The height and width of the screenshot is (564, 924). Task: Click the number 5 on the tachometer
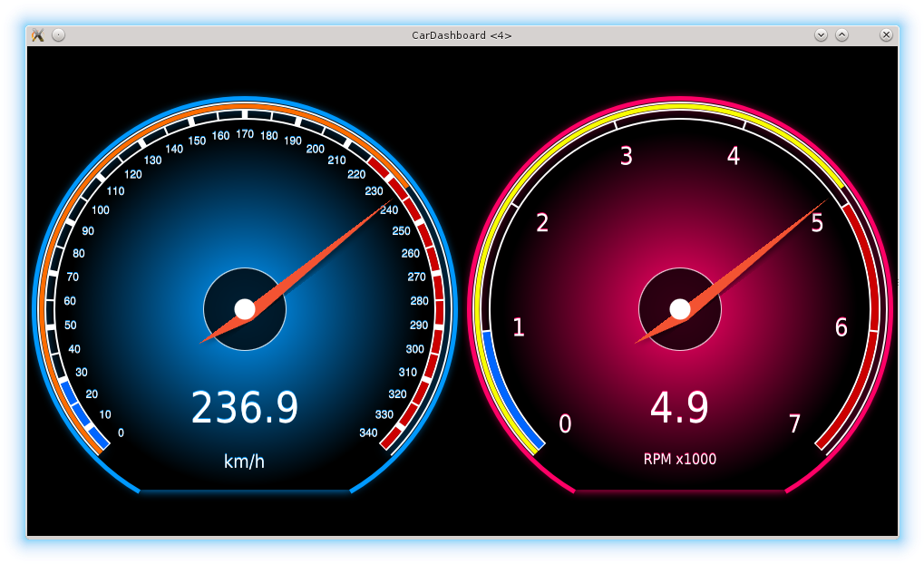click(816, 223)
